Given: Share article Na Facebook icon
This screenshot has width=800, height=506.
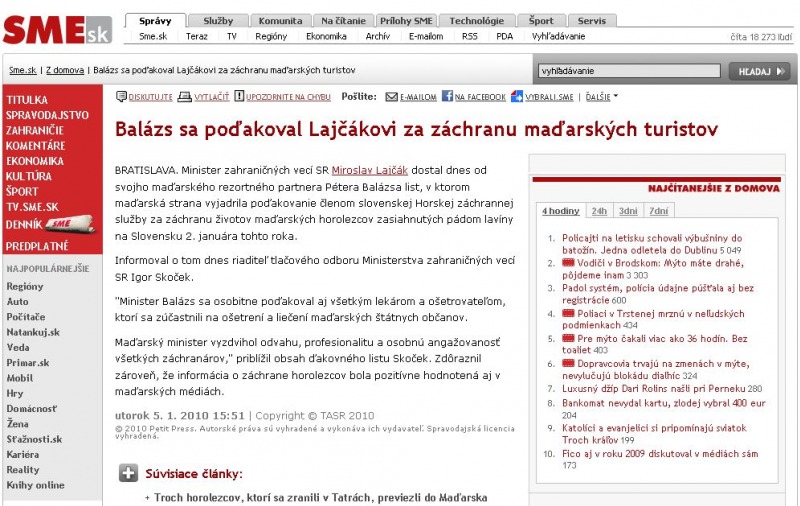Looking at the screenshot, I should 446,97.
